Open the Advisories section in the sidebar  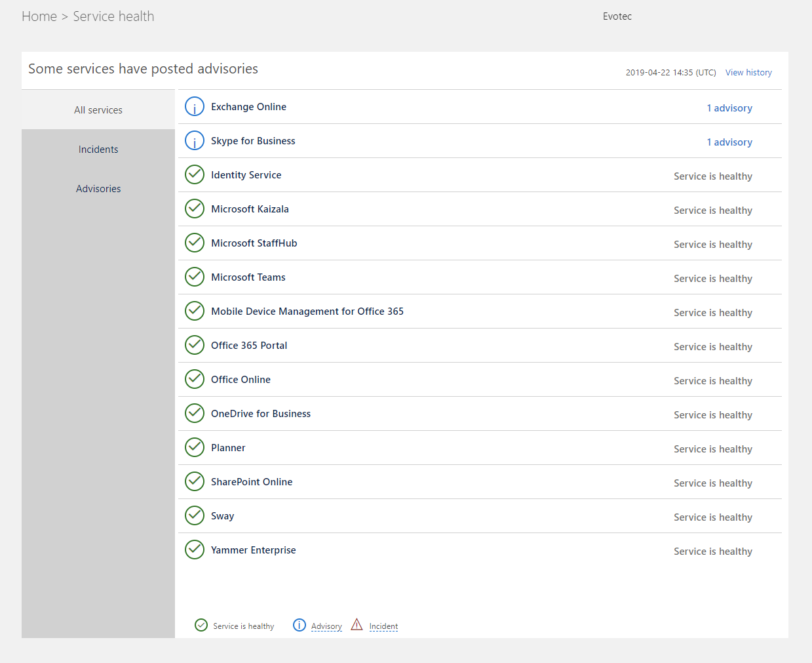pyautogui.click(x=98, y=188)
